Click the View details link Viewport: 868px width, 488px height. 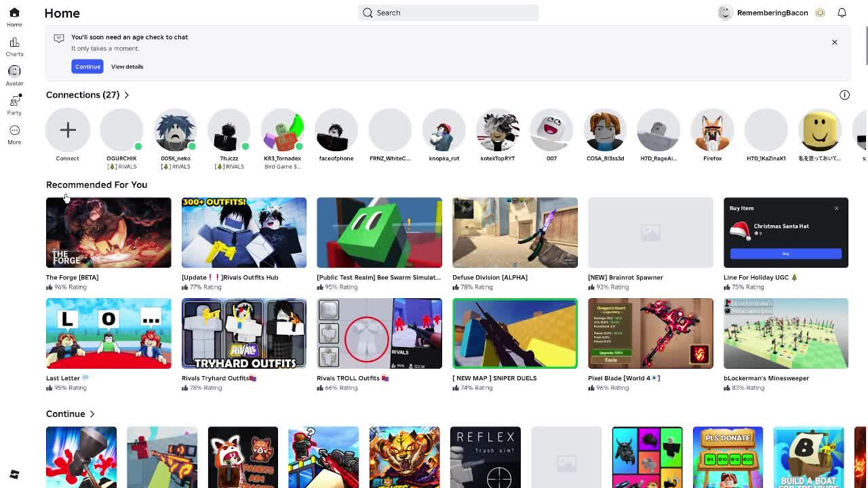[127, 66]
